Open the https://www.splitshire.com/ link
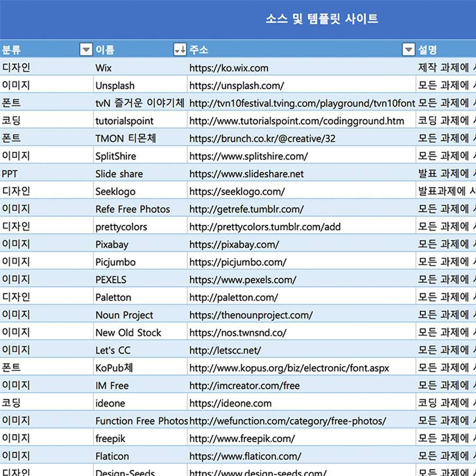 tap(249, 156)
